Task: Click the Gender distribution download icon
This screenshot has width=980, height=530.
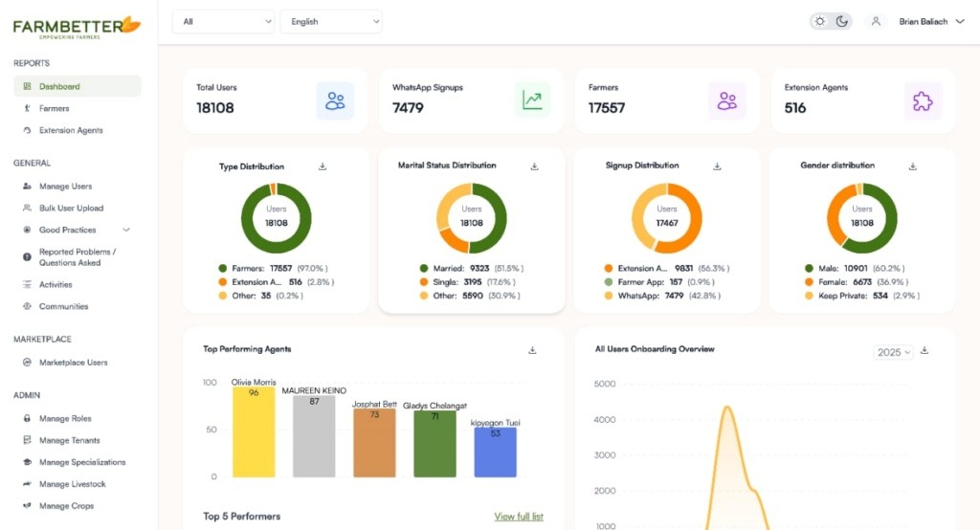Action: point(913,166)
